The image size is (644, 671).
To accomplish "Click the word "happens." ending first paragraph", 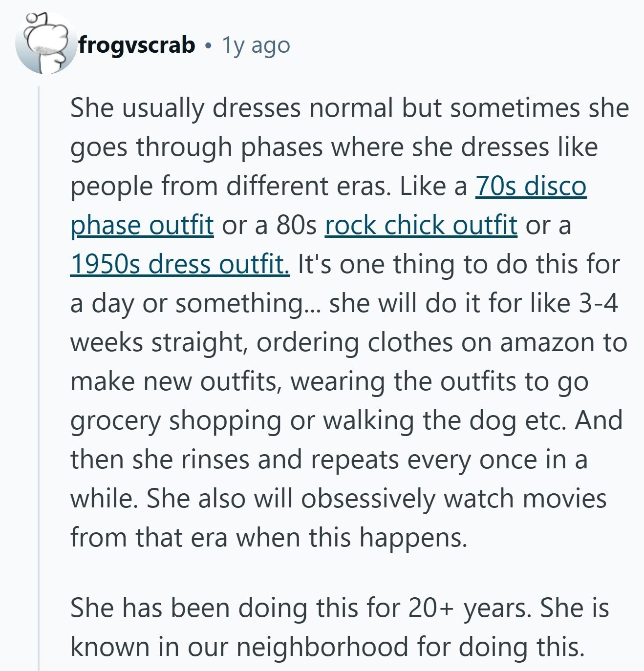I will (413, 538).
